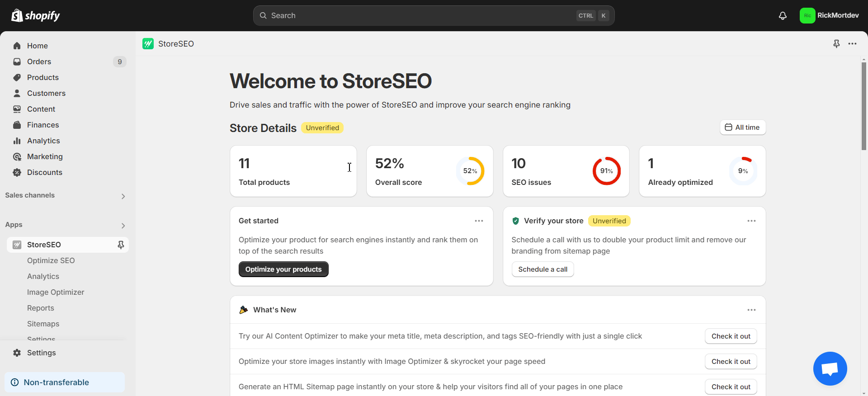The height and width of the screenshot is (396, 868).
Task: Open What's New card options menu
Action: [x=751, y=310]
